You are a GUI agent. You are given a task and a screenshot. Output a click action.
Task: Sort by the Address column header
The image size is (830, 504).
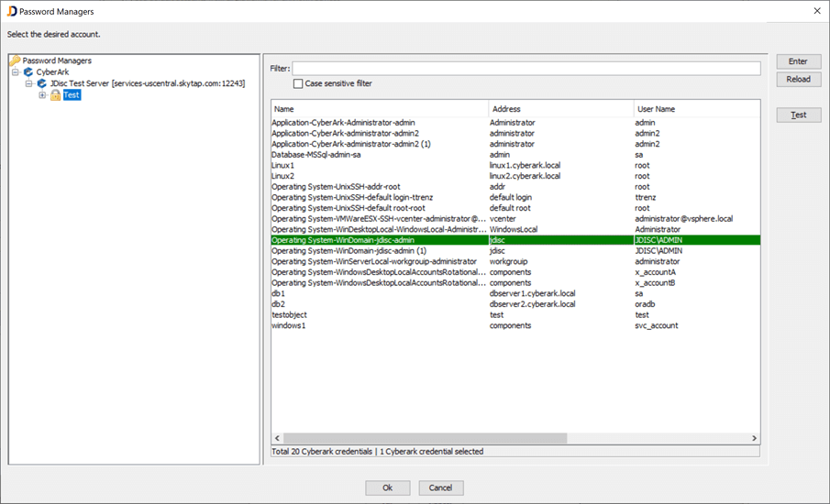coord(560,109)
